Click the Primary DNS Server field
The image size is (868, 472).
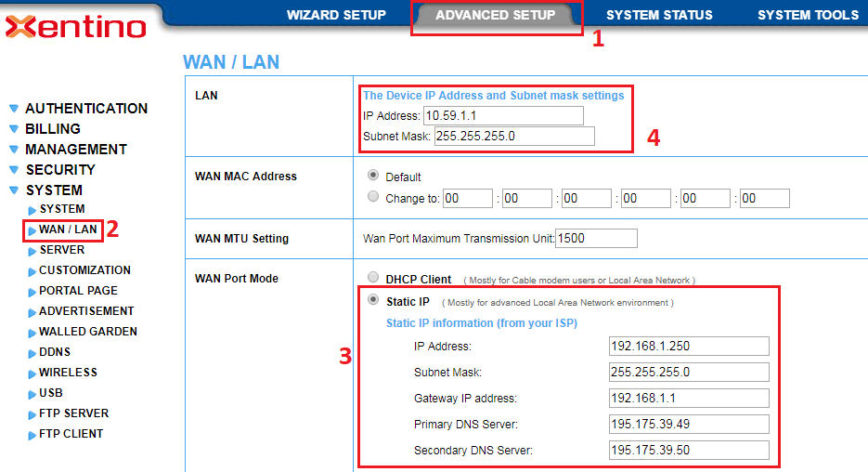[x=689, y=425]
